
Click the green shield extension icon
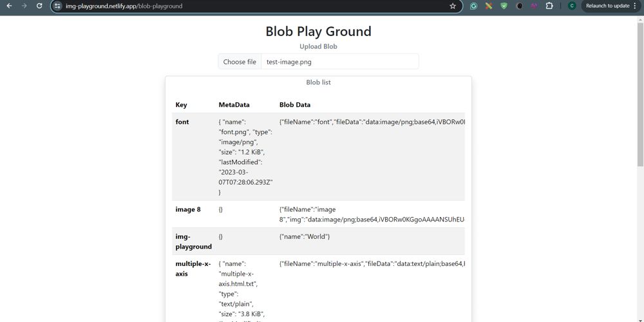point(504,6)
